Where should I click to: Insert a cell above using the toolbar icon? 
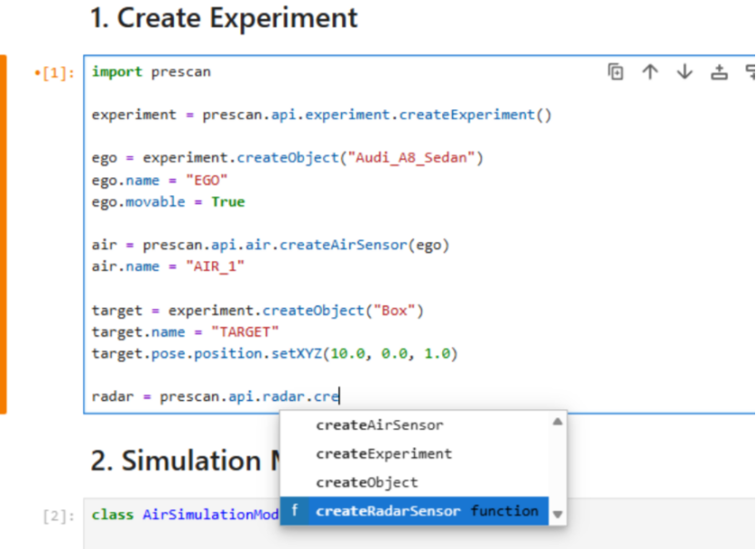719,72
